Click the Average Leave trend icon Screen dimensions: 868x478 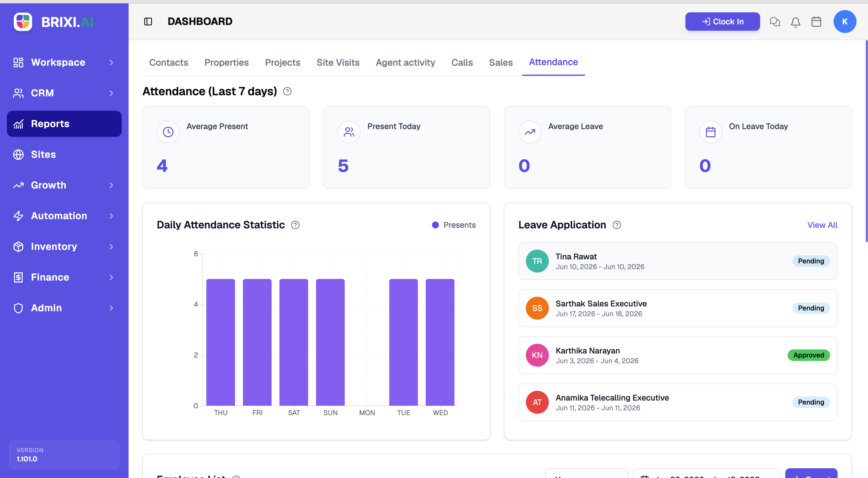[530, 132]
